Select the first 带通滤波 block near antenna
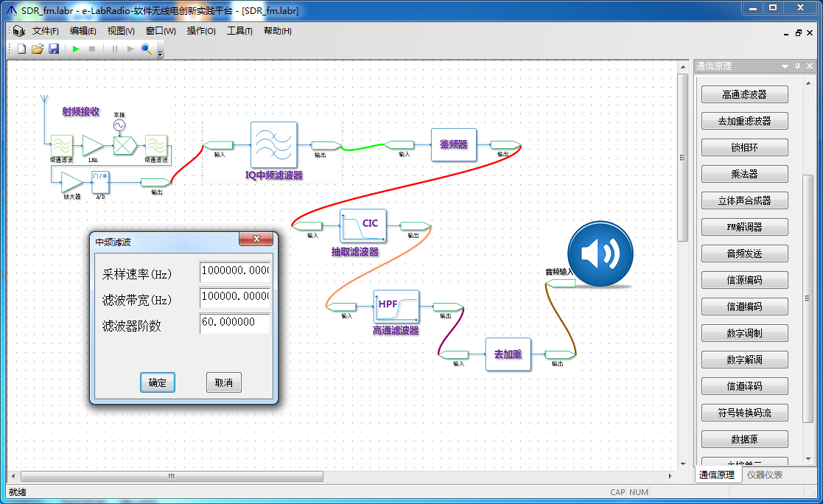The image size is (823, 504). click(61, 145)
